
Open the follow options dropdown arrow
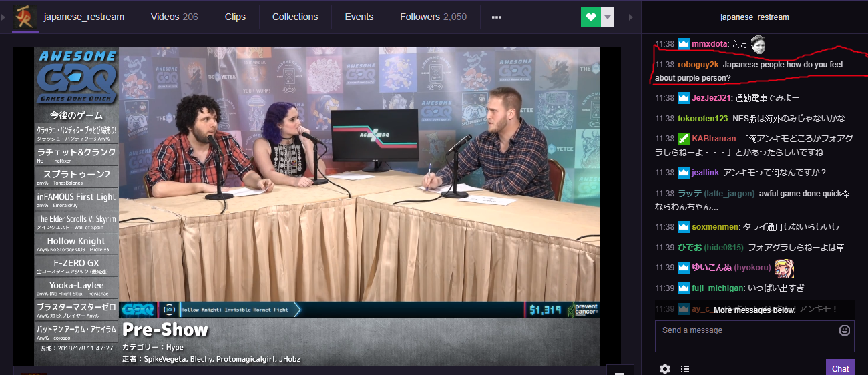tap(608, 17)
